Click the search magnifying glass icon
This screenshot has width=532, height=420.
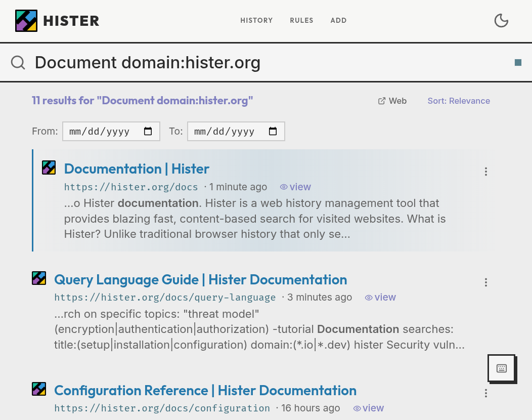pos(18,62)
